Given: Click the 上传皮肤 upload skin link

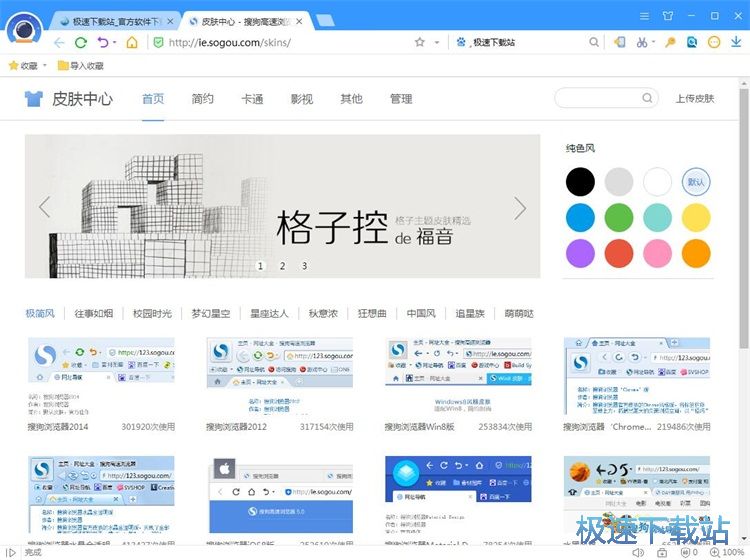Looking at the screenshot, I should tap(695, 99).
